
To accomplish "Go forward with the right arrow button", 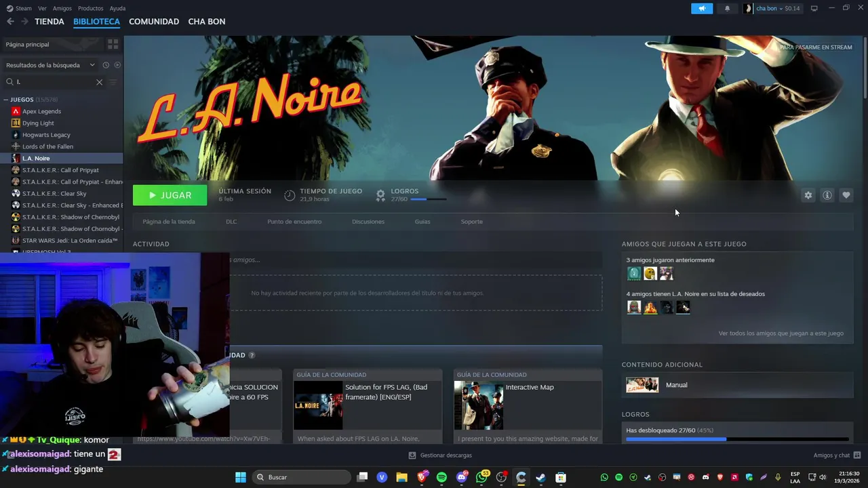I will click(24, 22).
